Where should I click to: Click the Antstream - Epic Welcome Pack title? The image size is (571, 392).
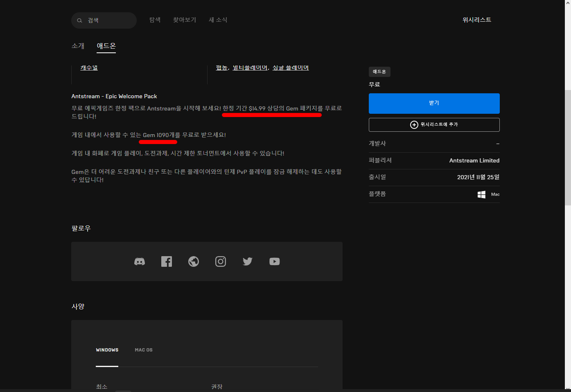click(114, 97)
